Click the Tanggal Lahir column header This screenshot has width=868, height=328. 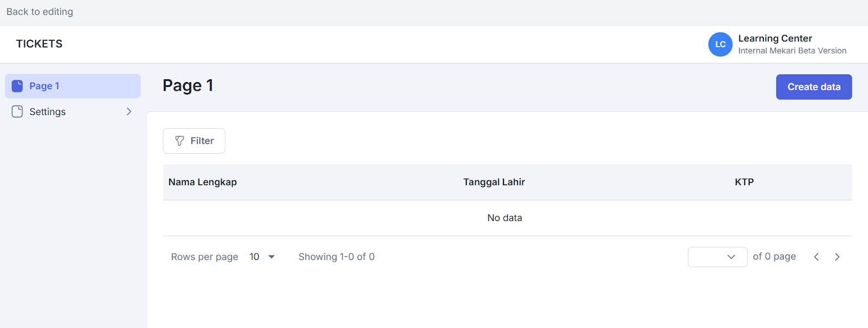pyautogui.click(x=494, y=182)
